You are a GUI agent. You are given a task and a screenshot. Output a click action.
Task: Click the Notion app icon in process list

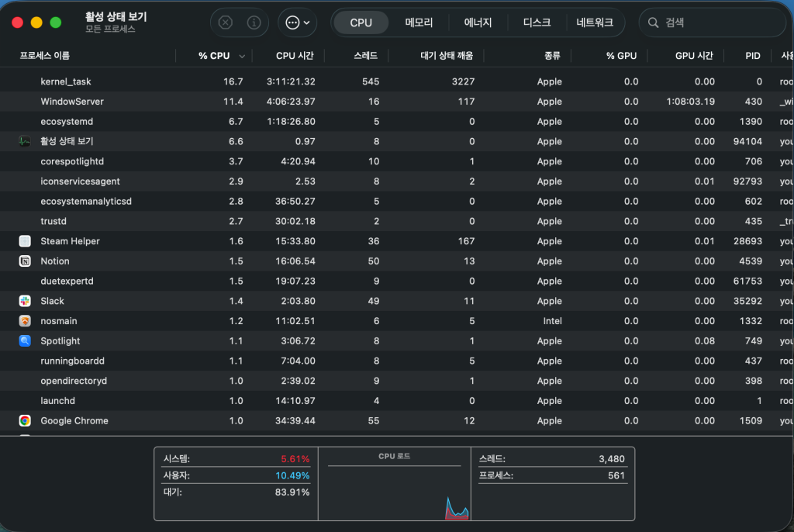point(25,261)
